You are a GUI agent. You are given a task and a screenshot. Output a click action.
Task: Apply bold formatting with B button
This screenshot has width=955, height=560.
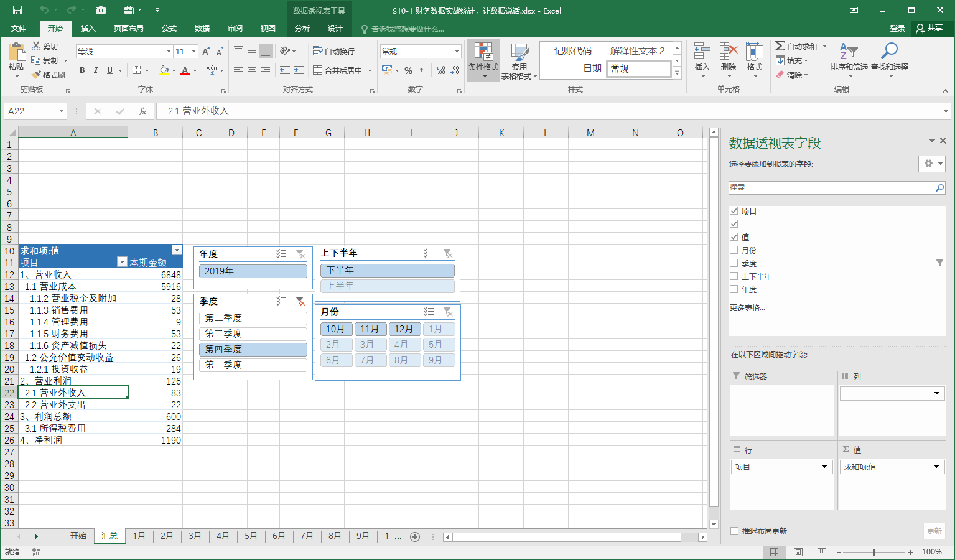pos(82,70)
